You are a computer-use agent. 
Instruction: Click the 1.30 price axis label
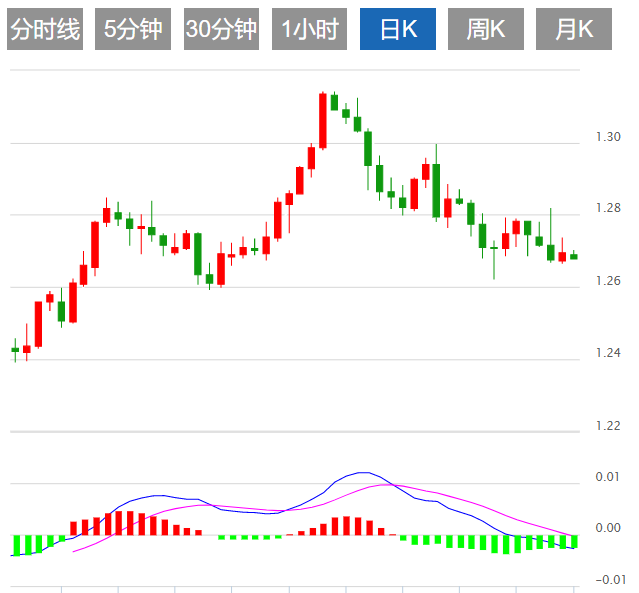(x=608, y=137)
